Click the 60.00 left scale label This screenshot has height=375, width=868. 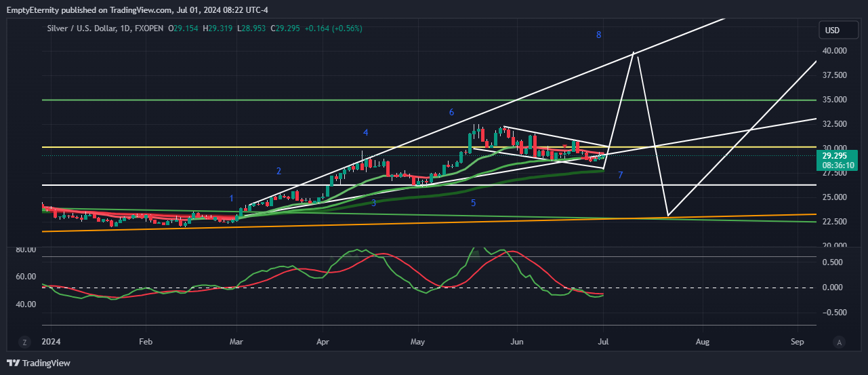click(26, 277)
